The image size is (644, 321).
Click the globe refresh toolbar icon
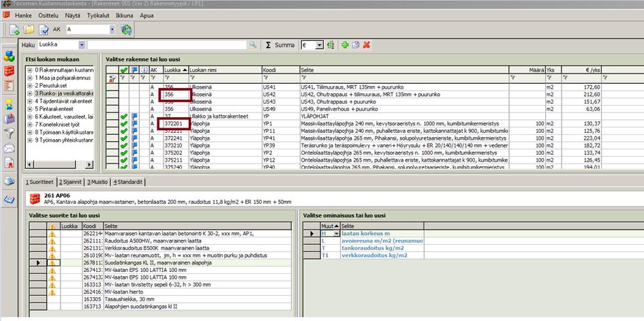coord(126,29)
